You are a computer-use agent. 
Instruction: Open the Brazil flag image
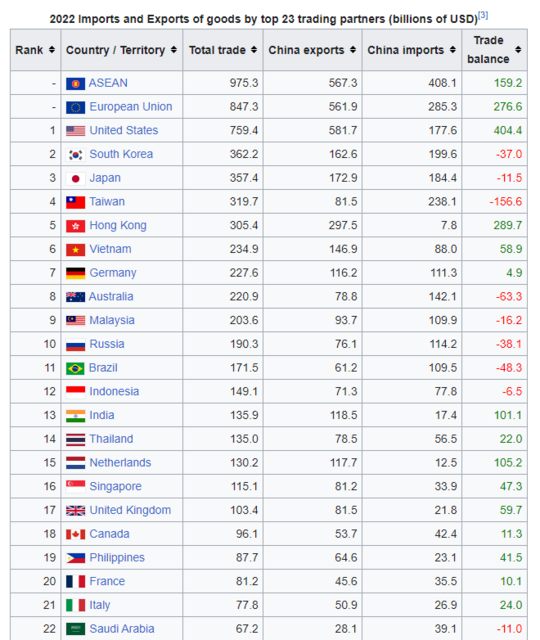76,368
